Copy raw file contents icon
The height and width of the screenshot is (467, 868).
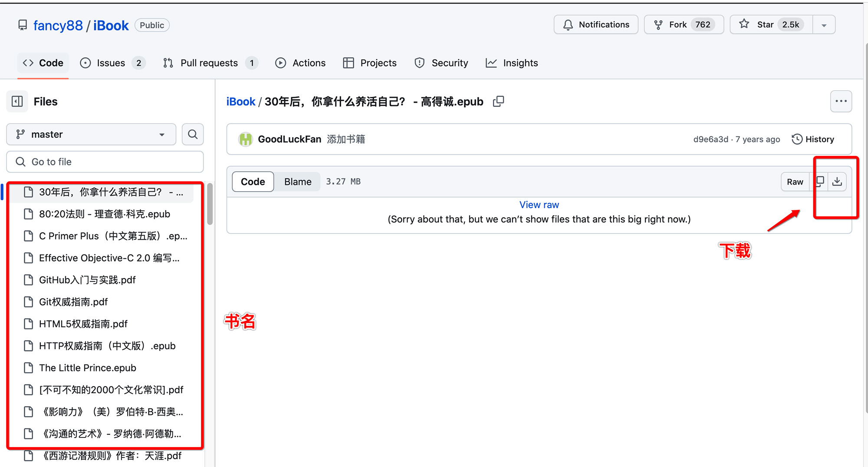click(x=820, y=182)
